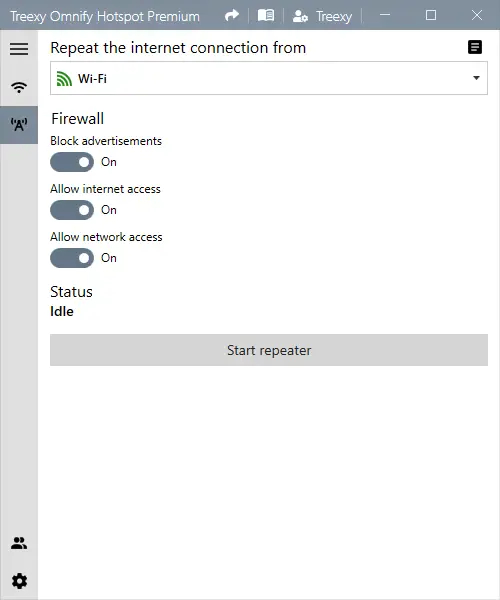Switch to the Wi-Fi hotspot sidebar icon
The height and width of the screenshot is (600, 500).
click(19, 87)
